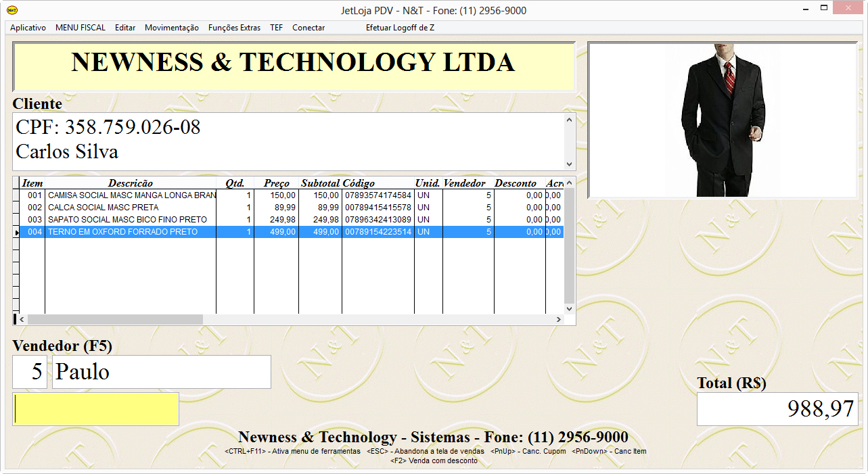Click the Desconto column header
The width and height of the screenshot is (868, 474).
(x=520, y=183)
